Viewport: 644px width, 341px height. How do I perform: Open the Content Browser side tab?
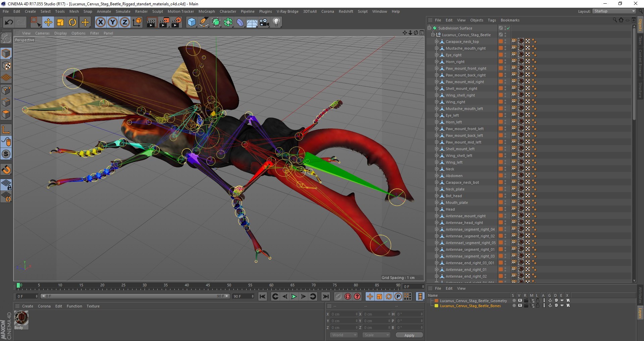click(640, 63)
